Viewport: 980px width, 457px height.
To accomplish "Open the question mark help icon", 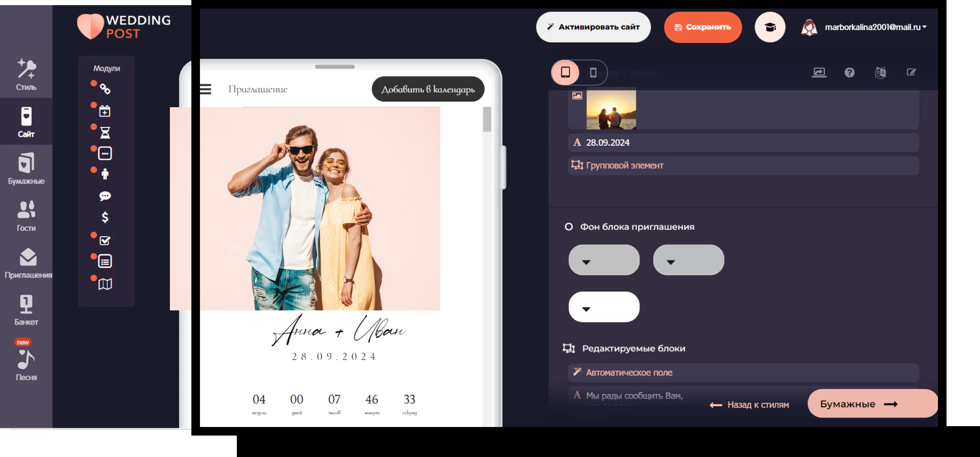I will coord(850,72).
